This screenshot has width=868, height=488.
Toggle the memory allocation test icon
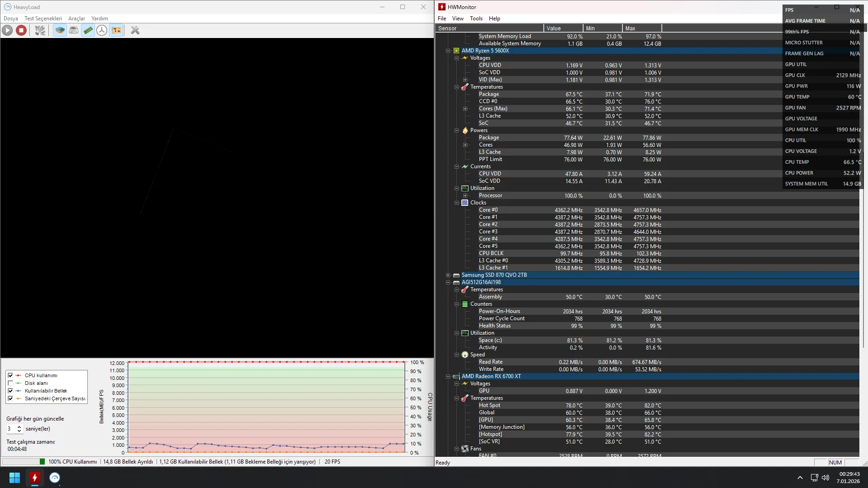click(x=88, y=30)
